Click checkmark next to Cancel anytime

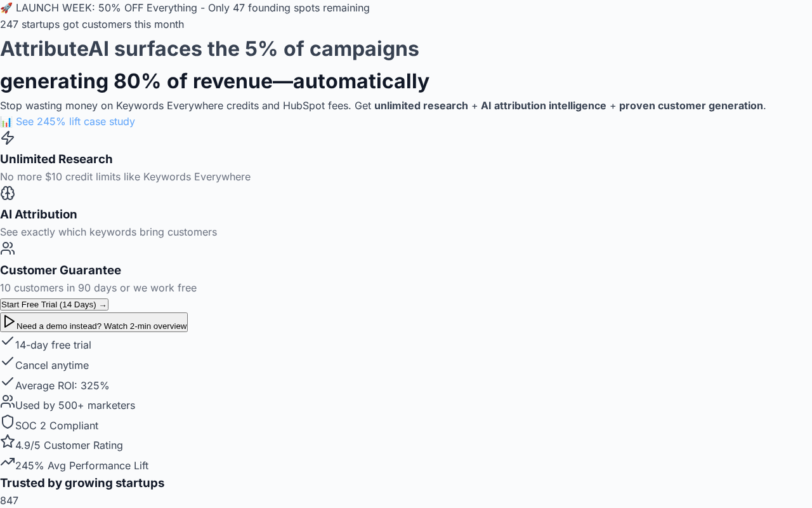pyautogui.click(x=8, y=361)
